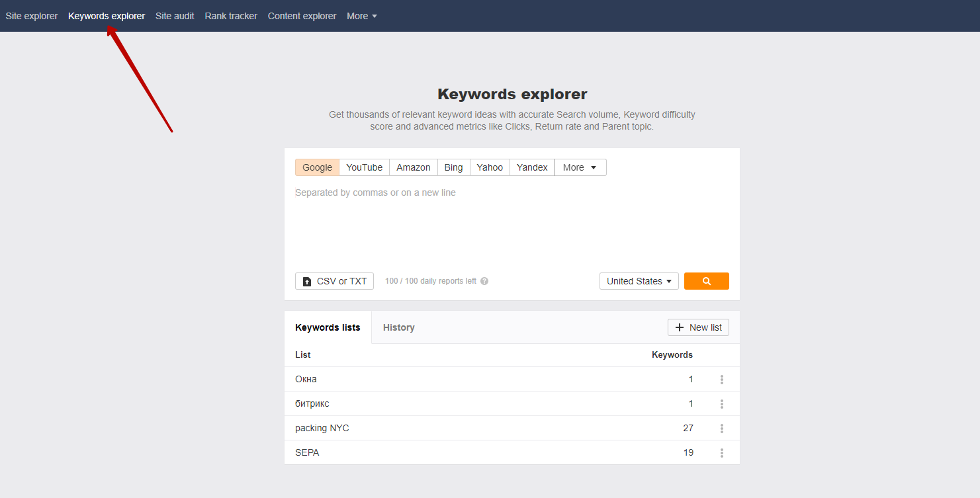Click the help question mark icon
The width and height of the screenshot is (980, 498).
click(484, 281)
